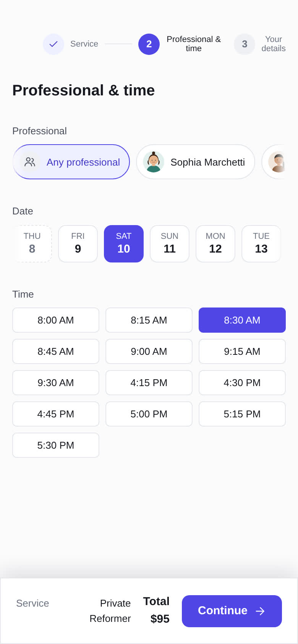Select Any professional option
Image resolution: width=298 pixels, height=644 pixels.
[71, 162]
